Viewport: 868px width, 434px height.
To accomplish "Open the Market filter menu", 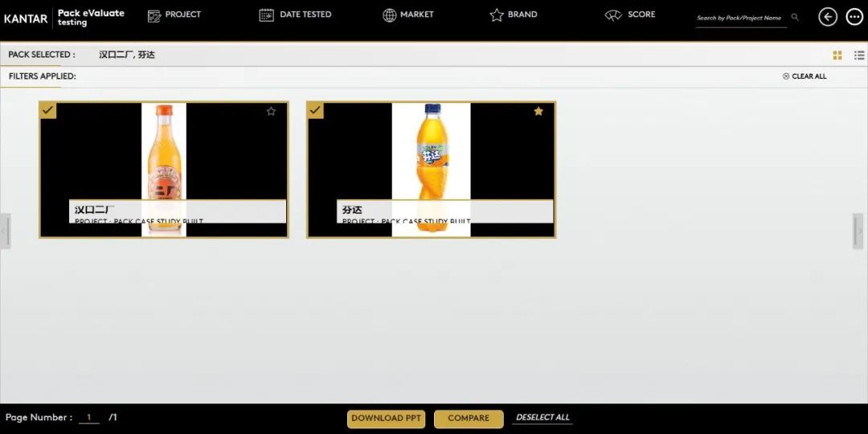I will click(408, 15).
